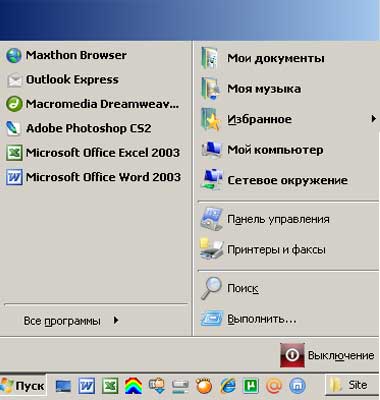Launch uTorrent green quick launch icon
Viewport: 380px width, 400px height.
click(x=251, y=386)
